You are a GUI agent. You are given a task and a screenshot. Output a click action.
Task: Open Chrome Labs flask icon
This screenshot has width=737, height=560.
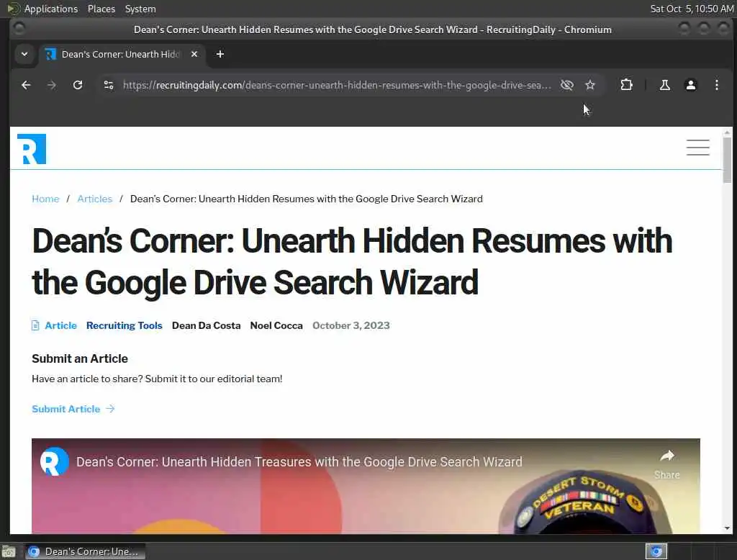tap(664, 85)
